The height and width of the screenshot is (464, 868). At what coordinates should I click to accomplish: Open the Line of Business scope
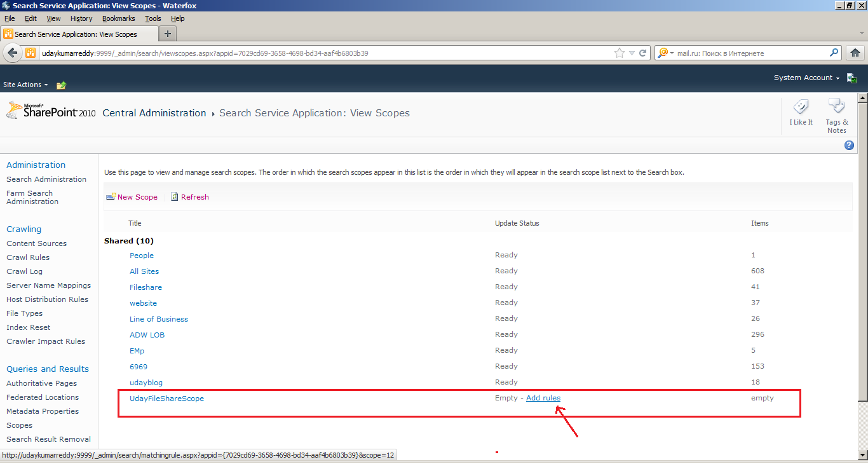[x=159, y=319]
